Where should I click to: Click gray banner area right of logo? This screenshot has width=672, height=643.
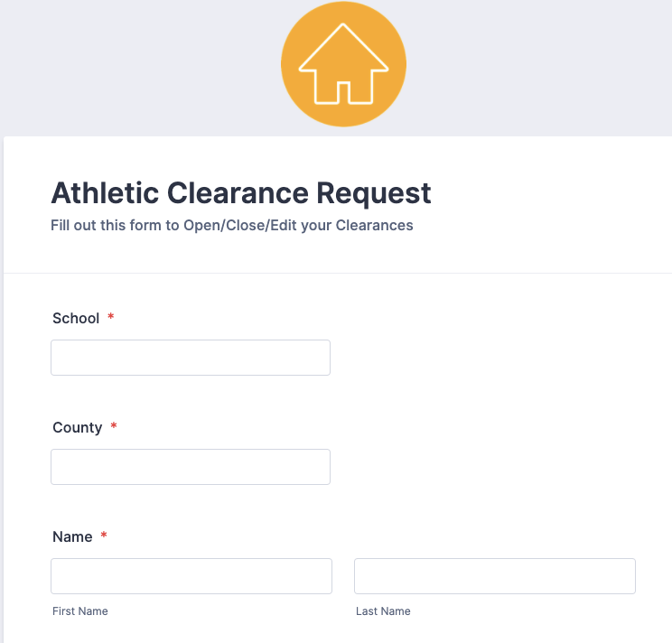[542, 63]
